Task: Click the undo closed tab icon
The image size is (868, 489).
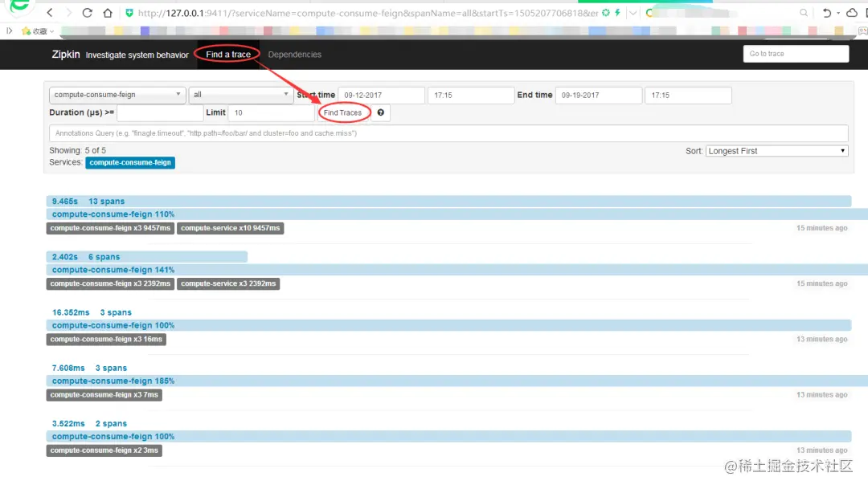Action: [826, 13]
